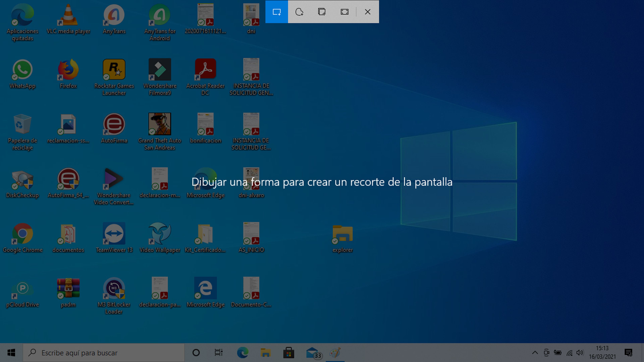Viewport: 644px width, 362px height.
Task: Open Task View from the taskbar
Action: click(219, 353)
